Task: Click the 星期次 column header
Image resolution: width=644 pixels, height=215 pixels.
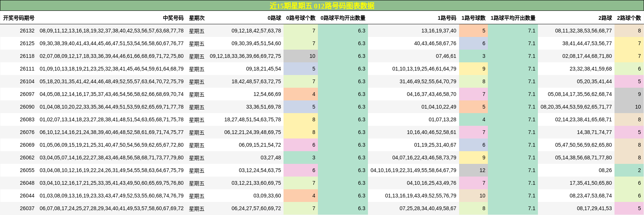Action: tap(196, 18)
